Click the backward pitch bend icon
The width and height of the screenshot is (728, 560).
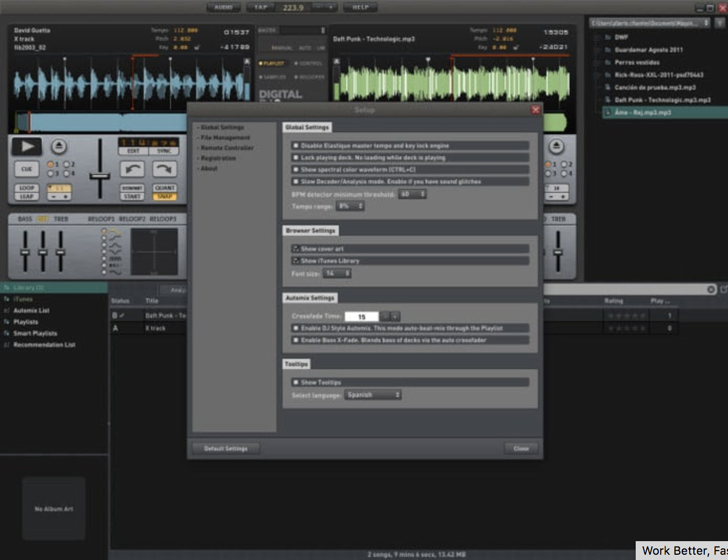click(132, 169)
